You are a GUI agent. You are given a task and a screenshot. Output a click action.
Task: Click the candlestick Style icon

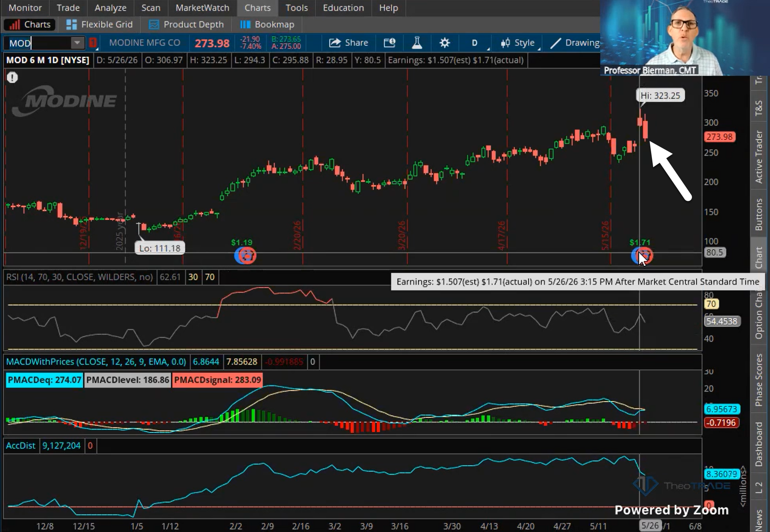(505, 43)
